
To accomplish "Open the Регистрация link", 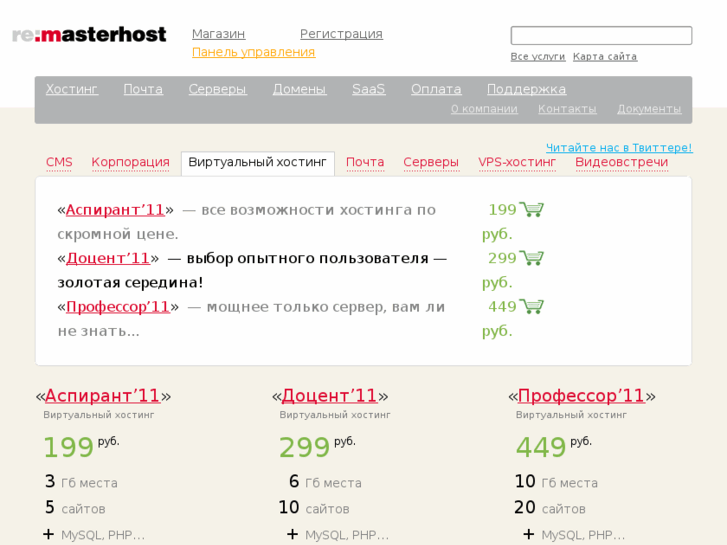I will (341, 34).
